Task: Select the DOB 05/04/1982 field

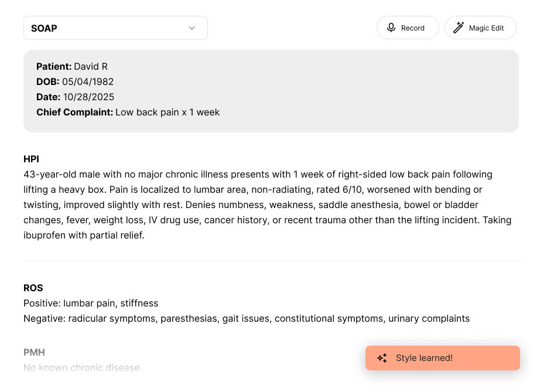Action: click(75, 82)
